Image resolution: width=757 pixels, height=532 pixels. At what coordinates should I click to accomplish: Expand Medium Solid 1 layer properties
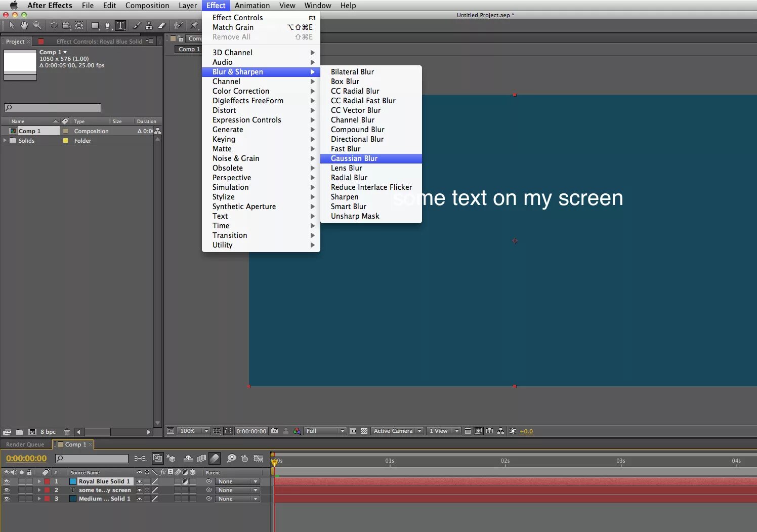tap(39, 499)
